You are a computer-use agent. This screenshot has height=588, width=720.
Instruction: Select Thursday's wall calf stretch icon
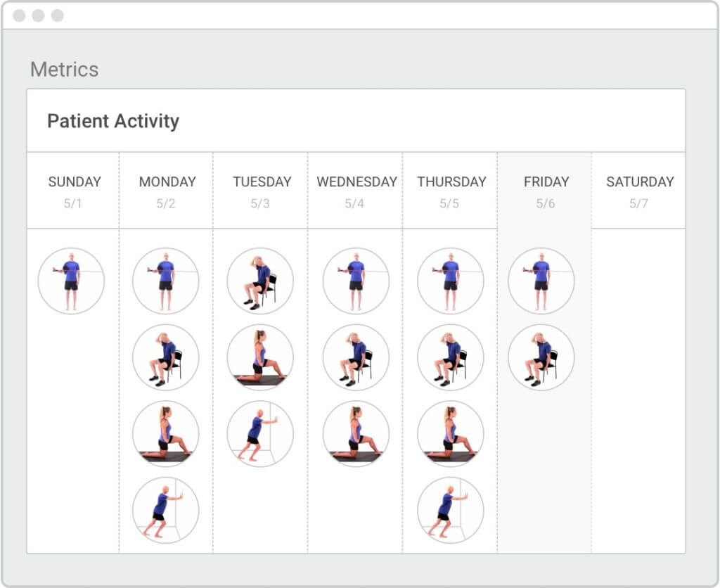451,510
